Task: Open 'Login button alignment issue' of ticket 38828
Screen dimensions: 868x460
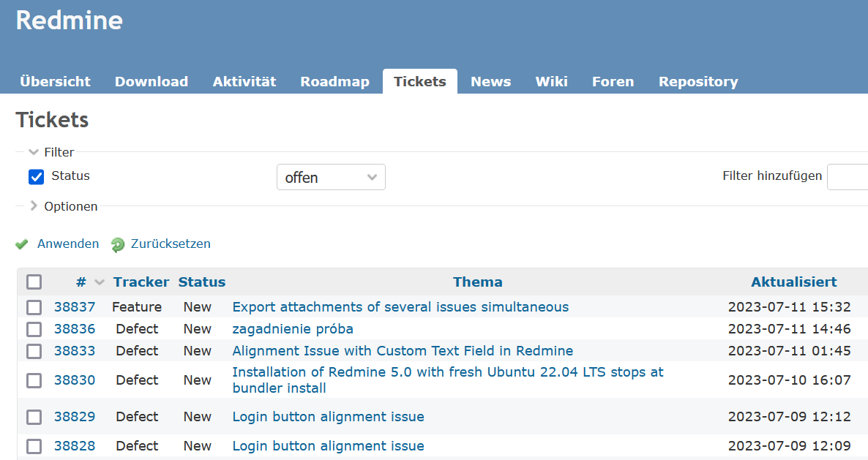Action: coord(329,445)
